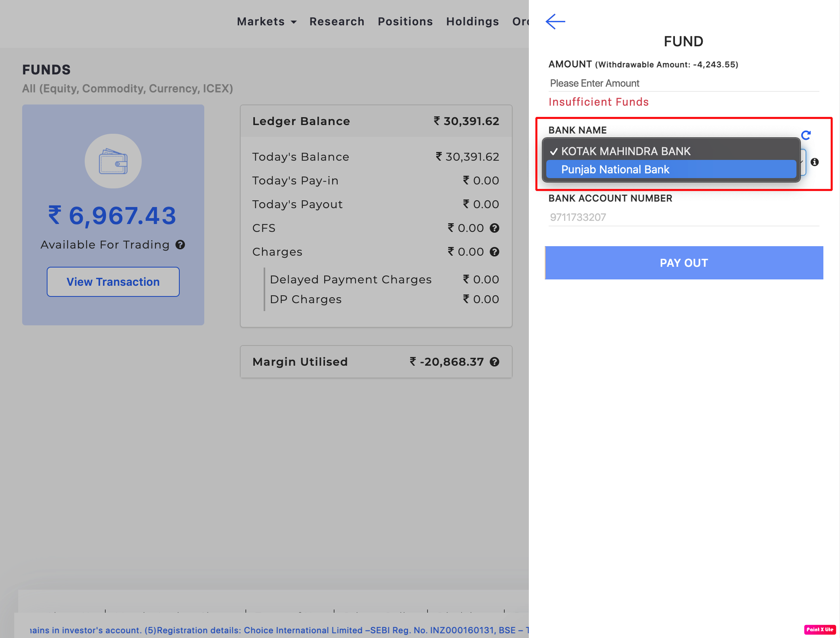Refresh the bank list icon
The image size is (840, 638).
806,135
